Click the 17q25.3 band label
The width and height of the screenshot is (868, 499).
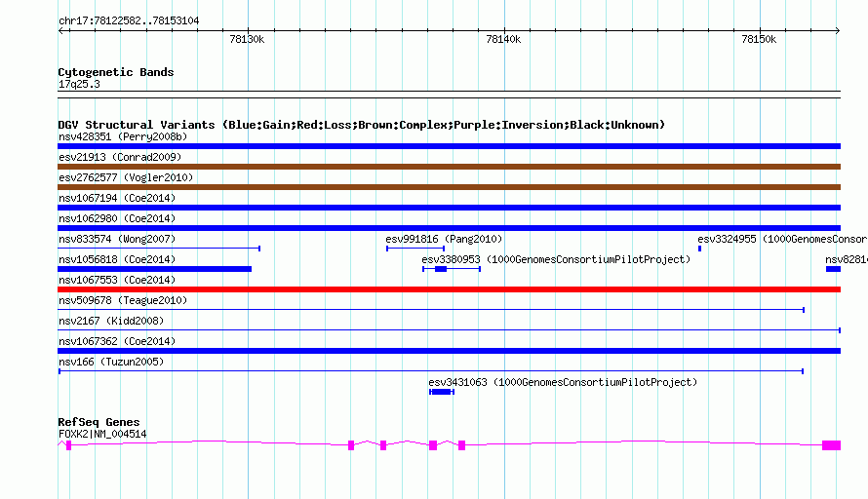[79, 84]
